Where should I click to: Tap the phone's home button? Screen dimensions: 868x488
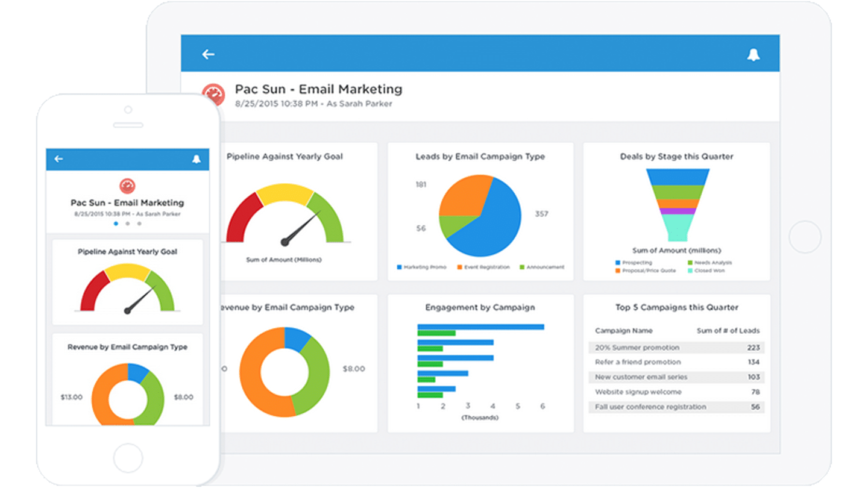click(128, 458)
